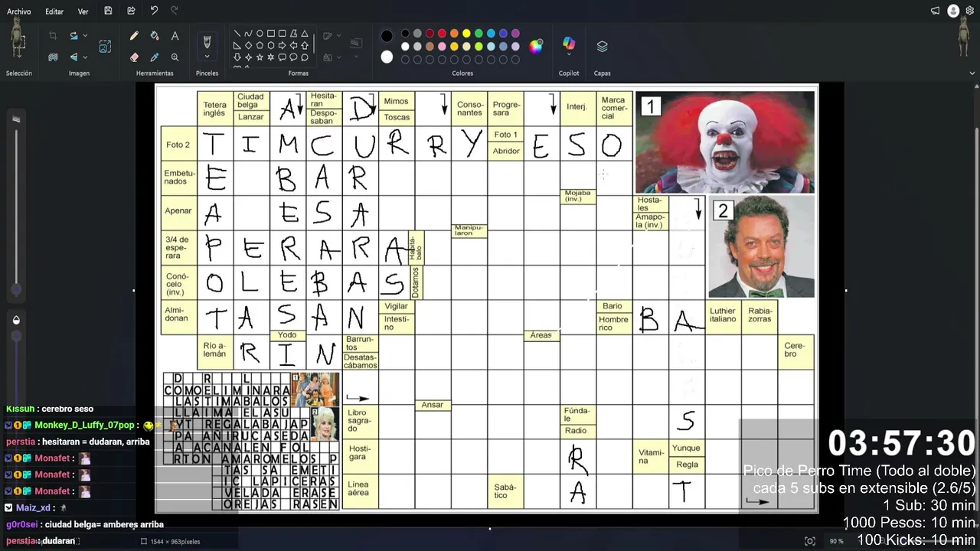
Task: Click the Redo arrow icon
Action: (x=174, y=11)
